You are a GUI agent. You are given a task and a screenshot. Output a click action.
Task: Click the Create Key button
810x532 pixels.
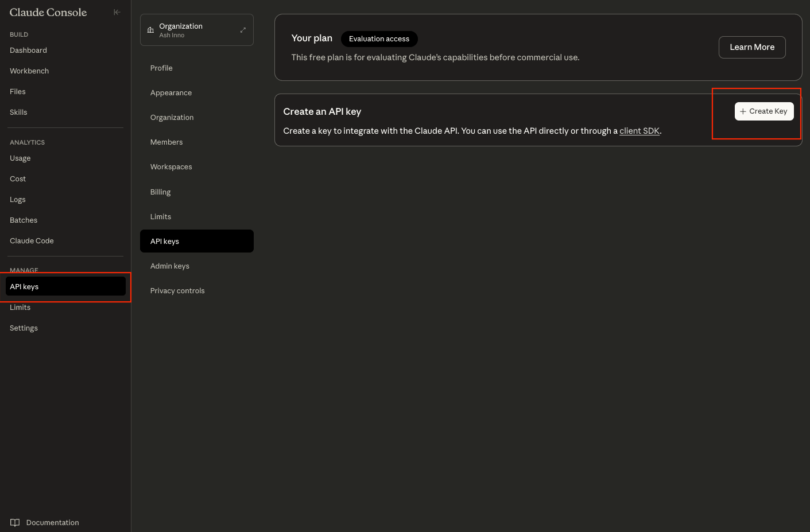(764, 111)
